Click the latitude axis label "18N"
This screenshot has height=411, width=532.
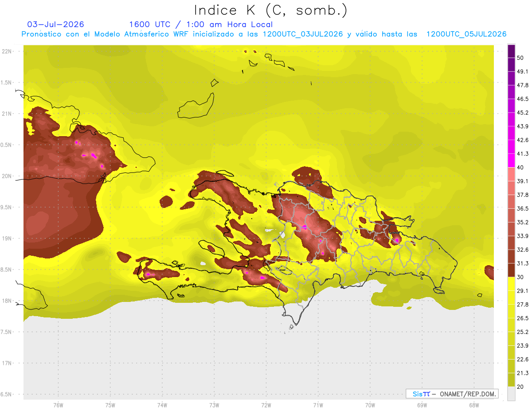coord(8,301)
